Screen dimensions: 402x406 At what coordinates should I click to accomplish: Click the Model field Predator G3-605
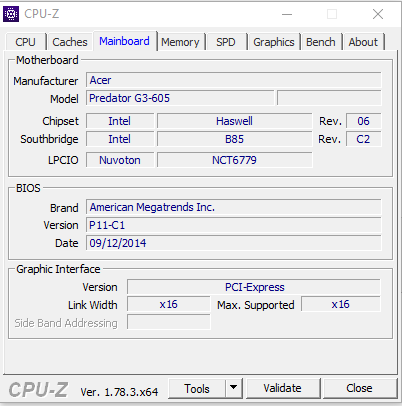180,98
